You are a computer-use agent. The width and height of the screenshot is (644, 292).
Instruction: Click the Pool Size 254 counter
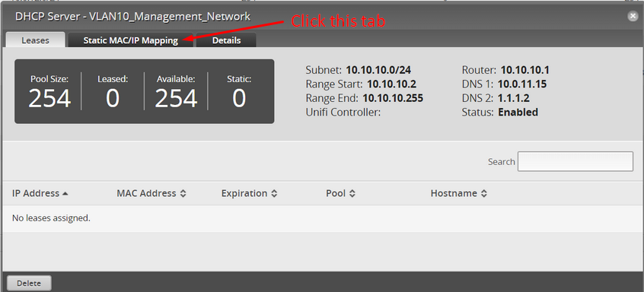(x=49, y=91)
